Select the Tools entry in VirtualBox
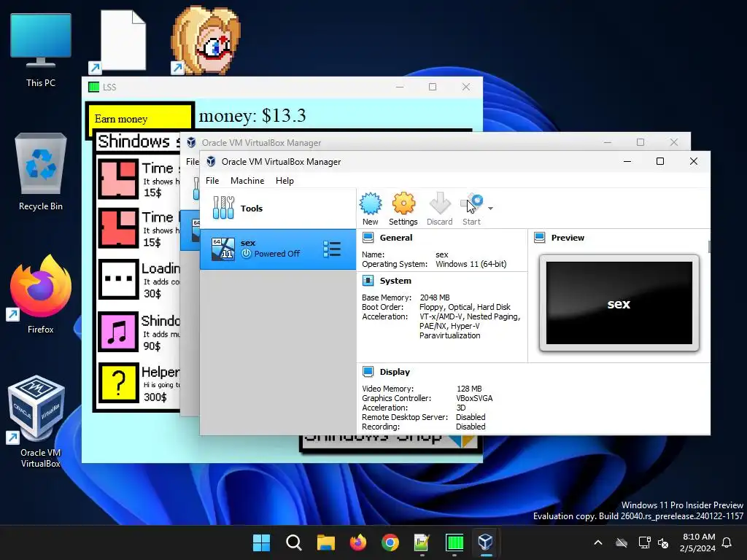 [278, 208]
